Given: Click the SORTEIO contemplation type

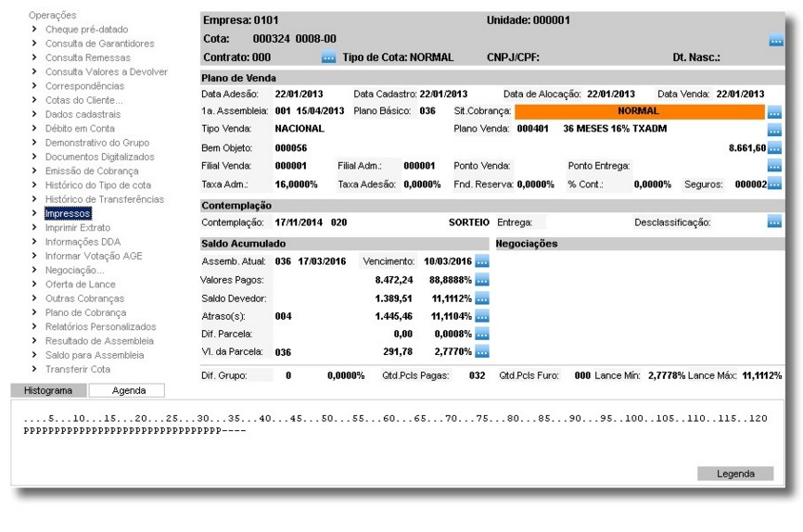Looking at the screenshot, I should click(469, 222).
